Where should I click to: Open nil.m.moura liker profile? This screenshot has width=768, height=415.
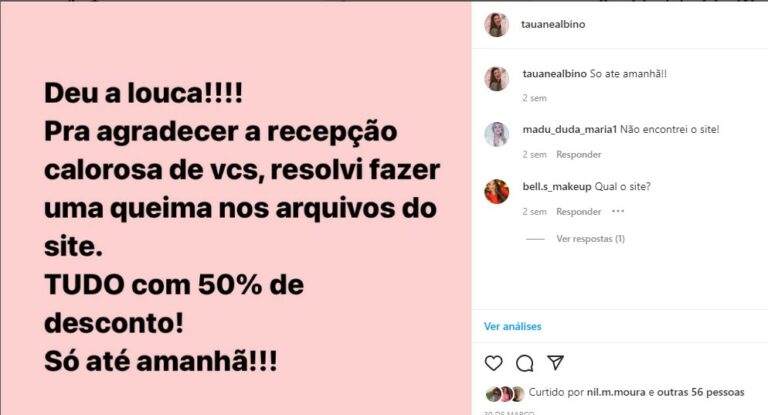coord(616,392)
